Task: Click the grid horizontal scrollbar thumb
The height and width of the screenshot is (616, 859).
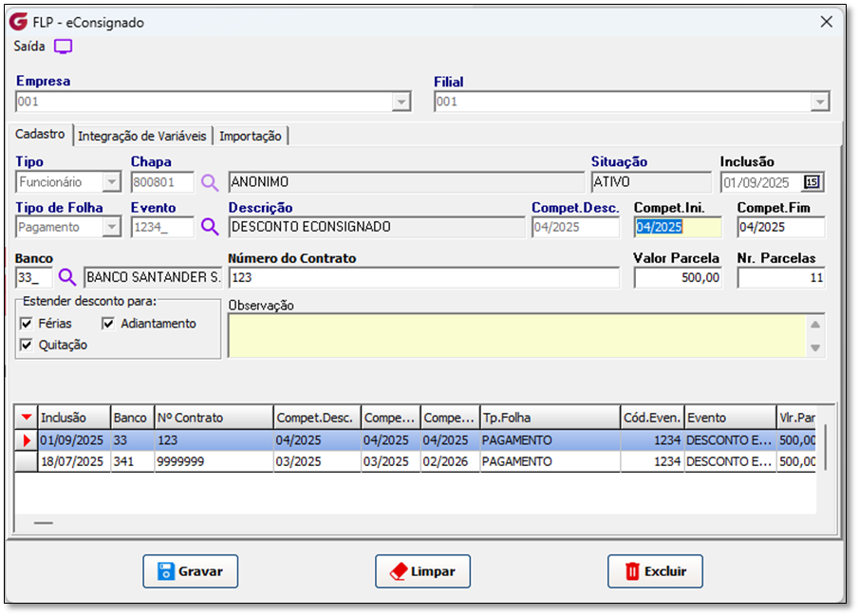Action: tap(44, 523)
